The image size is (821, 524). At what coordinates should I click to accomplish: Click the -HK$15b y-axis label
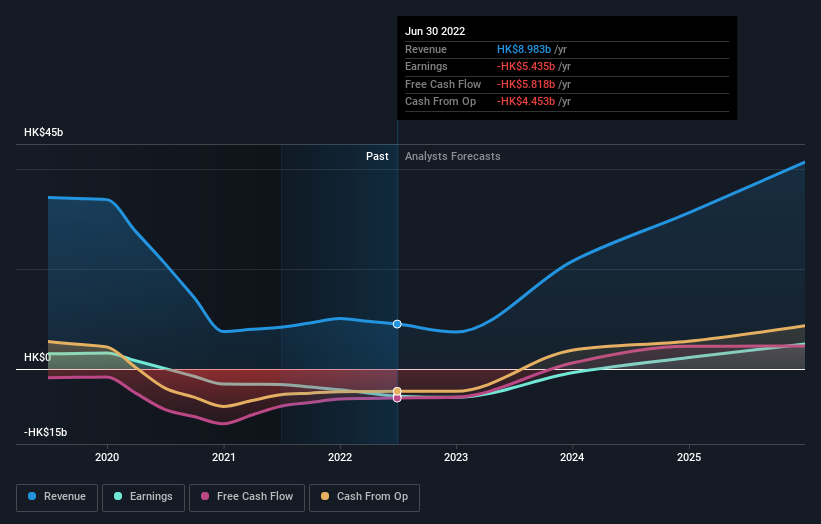46,432
